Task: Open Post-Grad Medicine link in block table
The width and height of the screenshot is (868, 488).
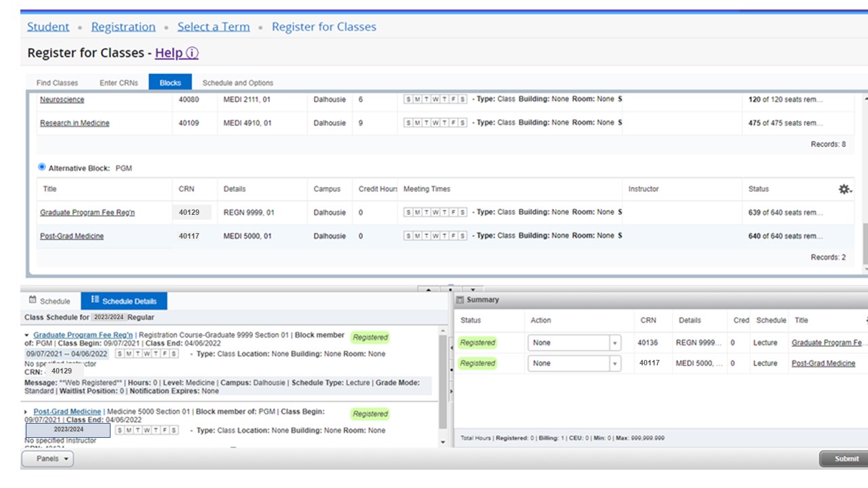Action: pos(72,237)
